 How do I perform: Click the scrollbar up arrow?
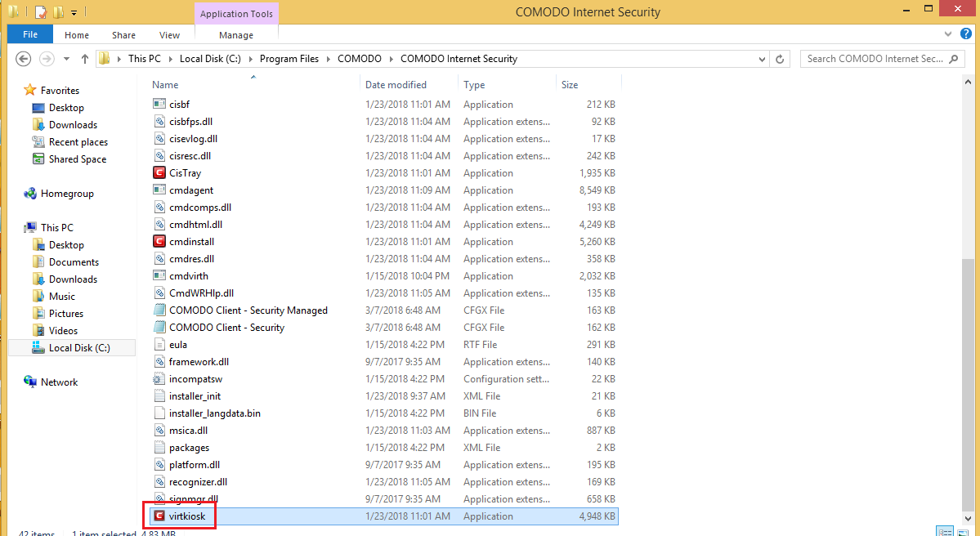point(968,82)
